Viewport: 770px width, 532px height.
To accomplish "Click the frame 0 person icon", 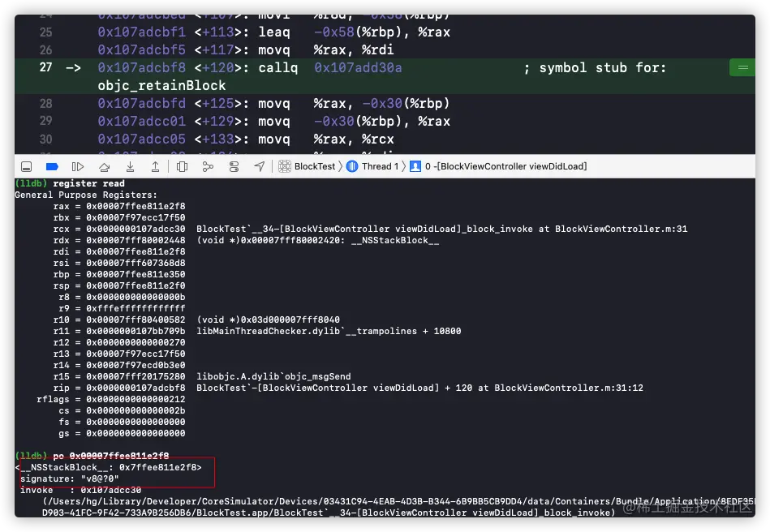I will click(x=415, y=166).
